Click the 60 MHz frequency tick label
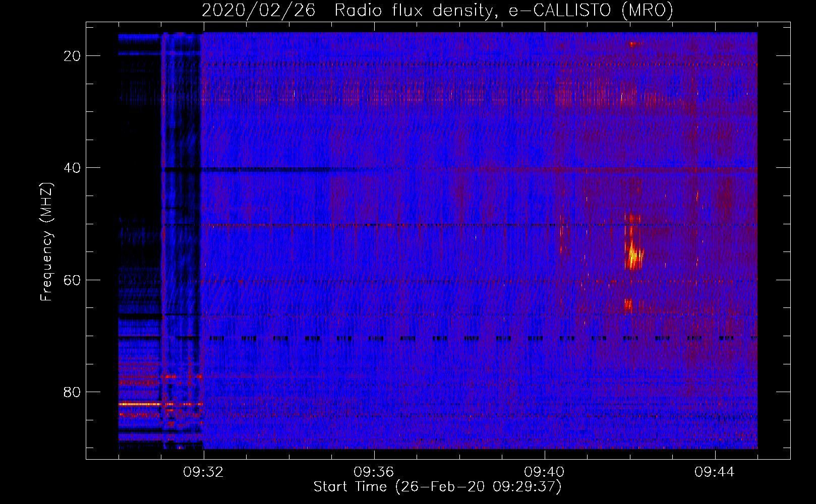The image size is (816, 504). point(72,280)
